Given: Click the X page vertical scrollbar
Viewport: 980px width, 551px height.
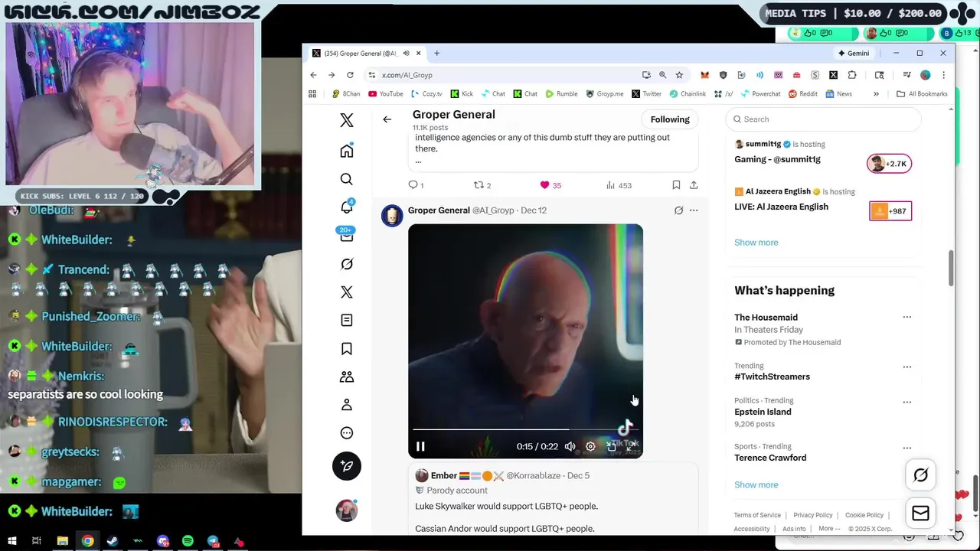Looking at the screenshot, I should pyautogui.click(x=952, y=267).
